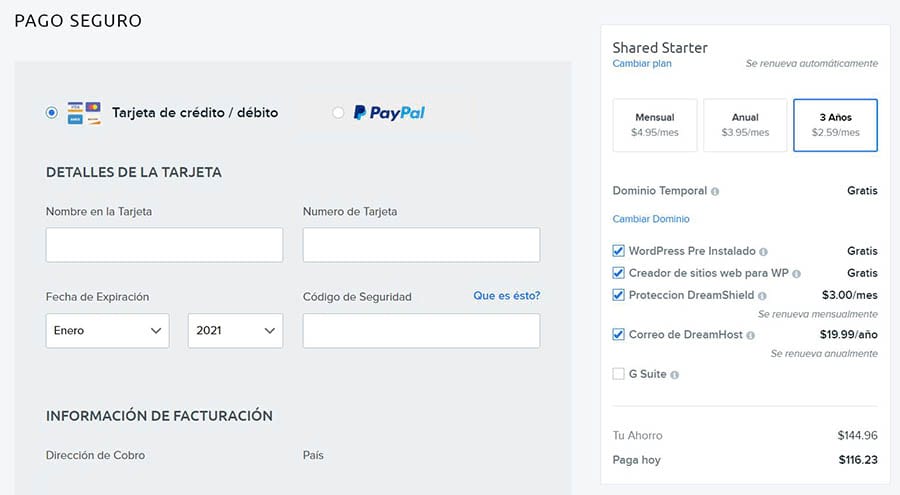Click the credit card logos icon
Screen dimensions: 900x495
(x=84, y=113)
